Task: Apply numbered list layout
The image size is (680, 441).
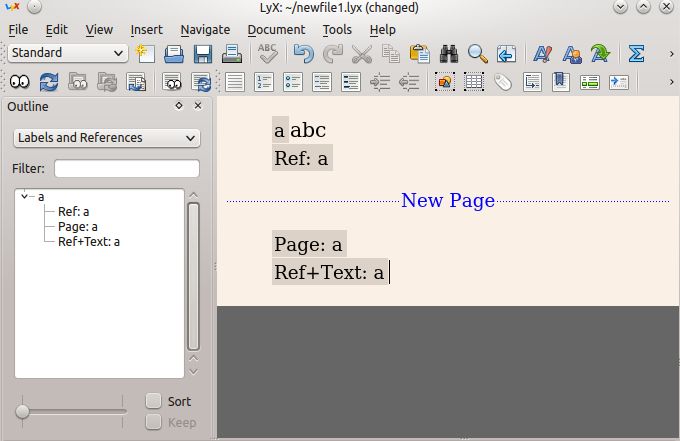Action: coord(264,82)
